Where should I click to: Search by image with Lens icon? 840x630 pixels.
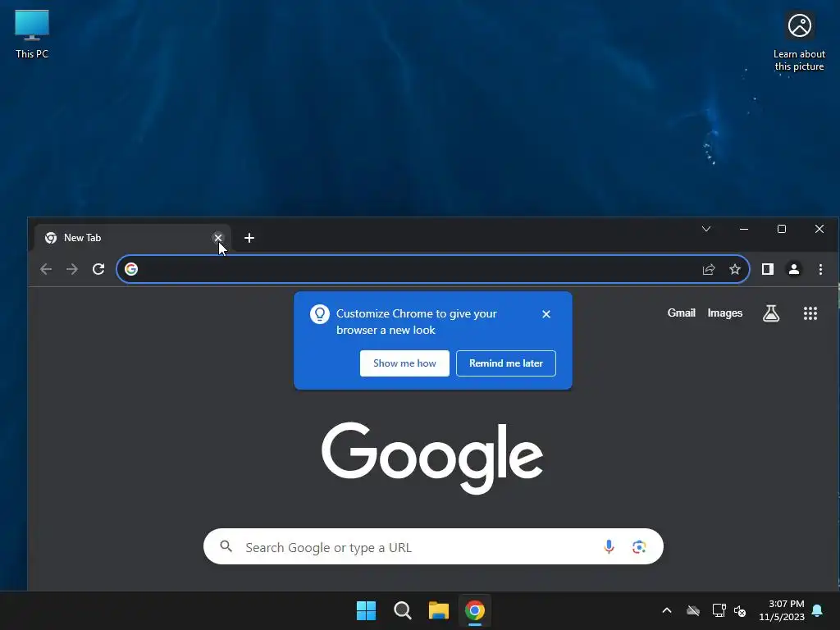point(638,547)
